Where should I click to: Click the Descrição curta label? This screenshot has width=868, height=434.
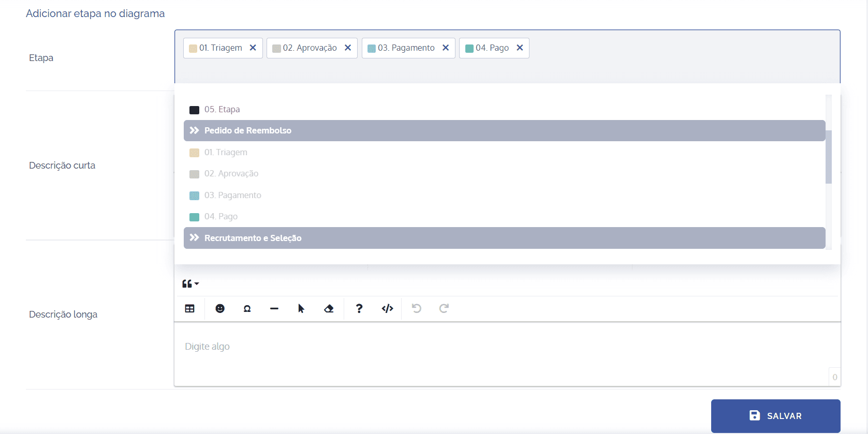62,166
